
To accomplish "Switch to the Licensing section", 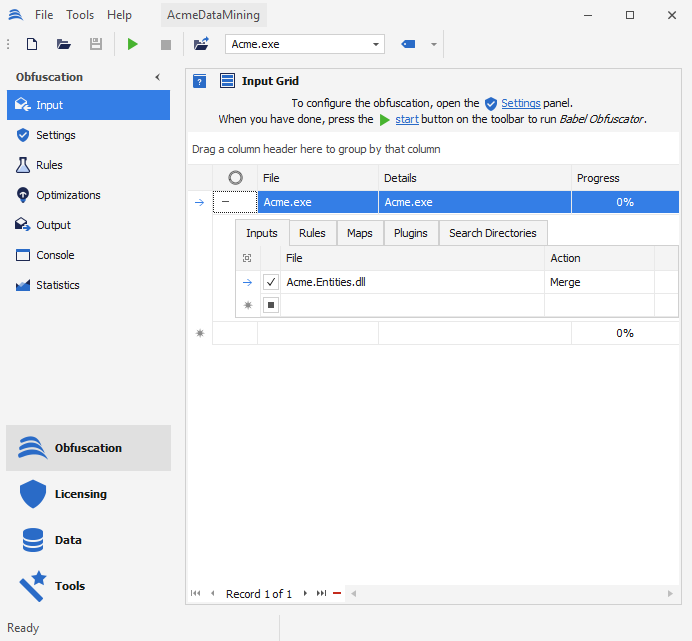I will pos(80,494).
